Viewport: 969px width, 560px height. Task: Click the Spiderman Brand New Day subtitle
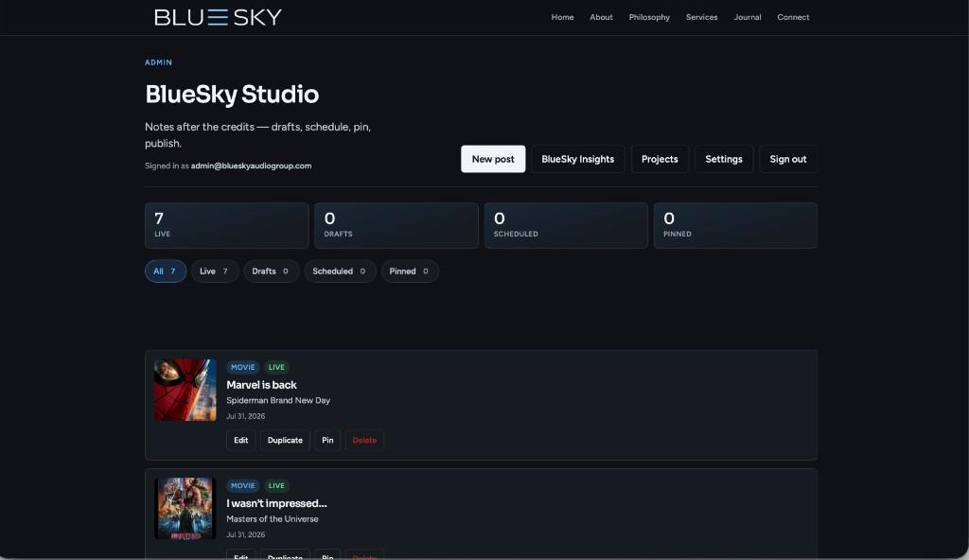(278, 400)
